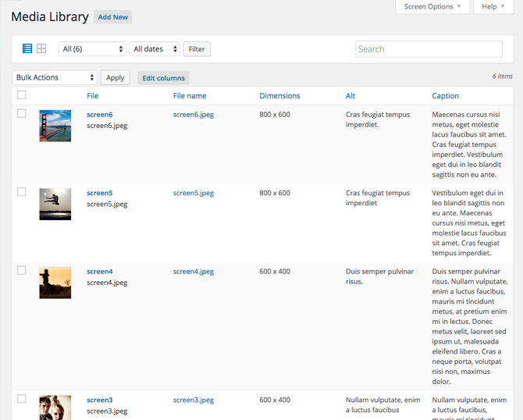Click the Filter button

tap(197, 49)
